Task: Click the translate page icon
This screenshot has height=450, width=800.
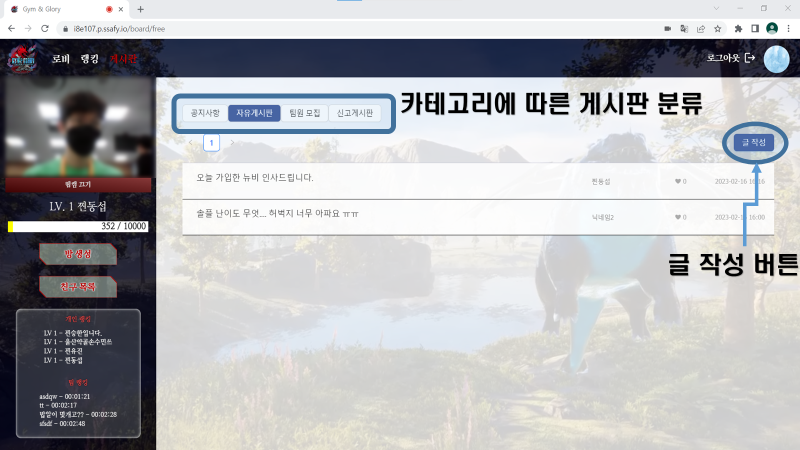Action: pyautogui.click(x=684, y=29)
